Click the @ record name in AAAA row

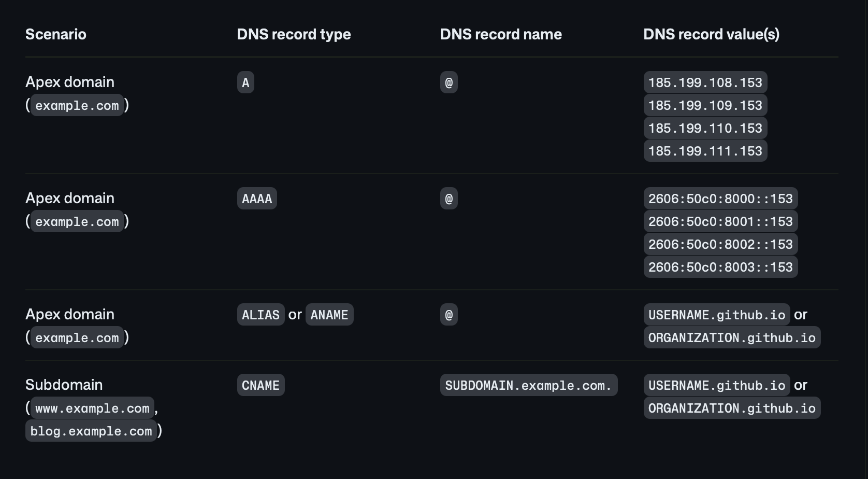[449, 199]
